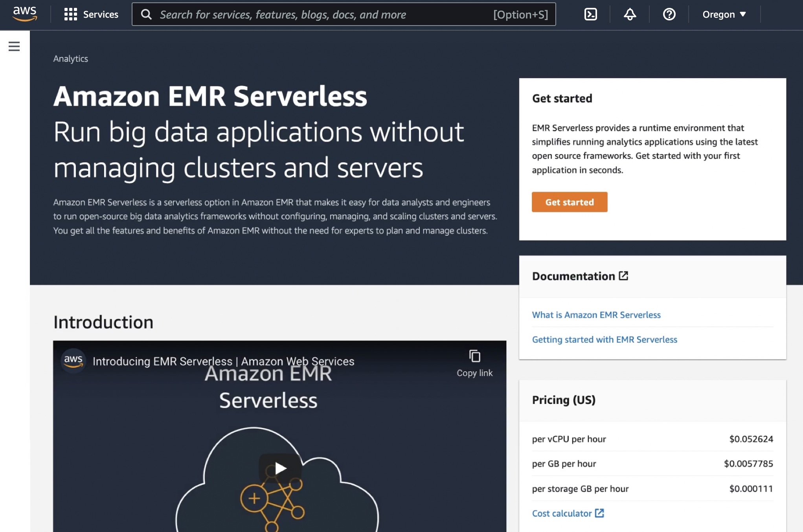
Task: Click the Introduction heading
Action: pos(103,322)
